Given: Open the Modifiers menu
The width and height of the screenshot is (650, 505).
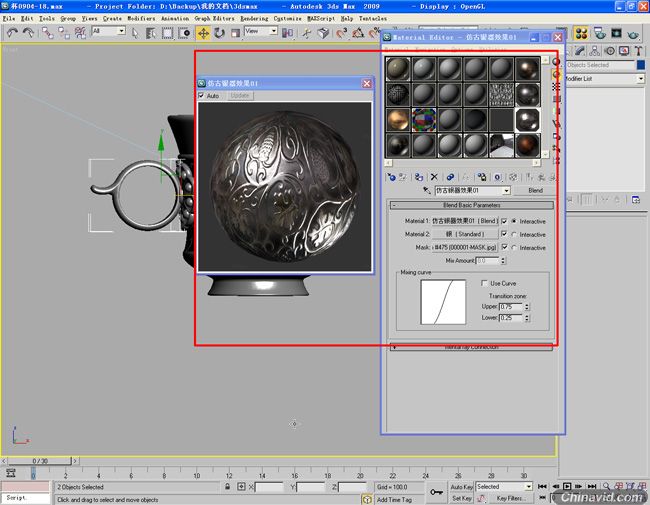Looking at the screenshot, I should pos(141,19).
